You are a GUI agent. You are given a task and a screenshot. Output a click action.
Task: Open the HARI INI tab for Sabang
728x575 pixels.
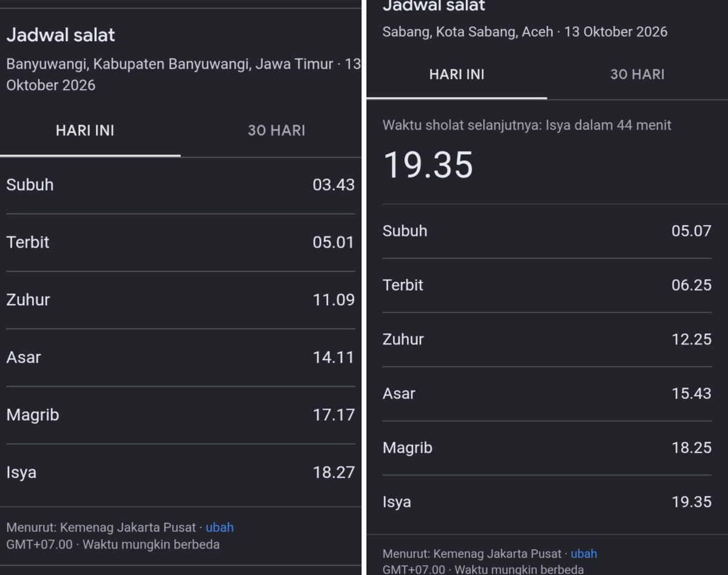(x=457, y=75)
